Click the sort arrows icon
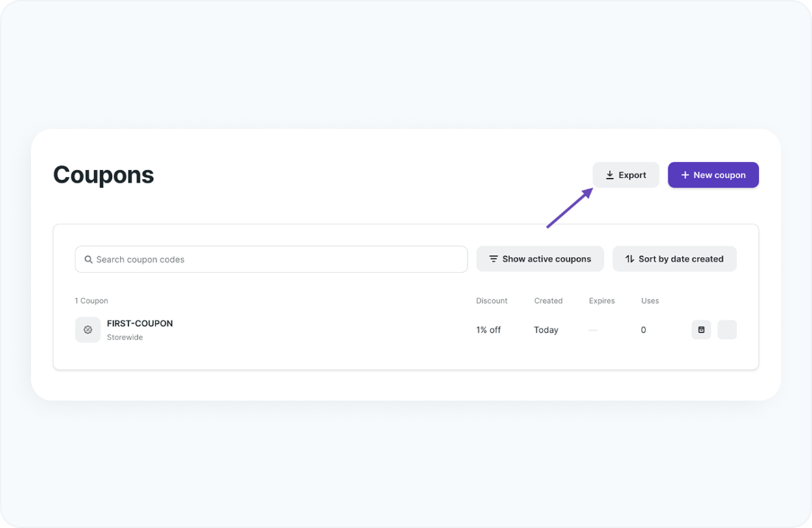Screen dimensions: 812x528 point(629,259)
